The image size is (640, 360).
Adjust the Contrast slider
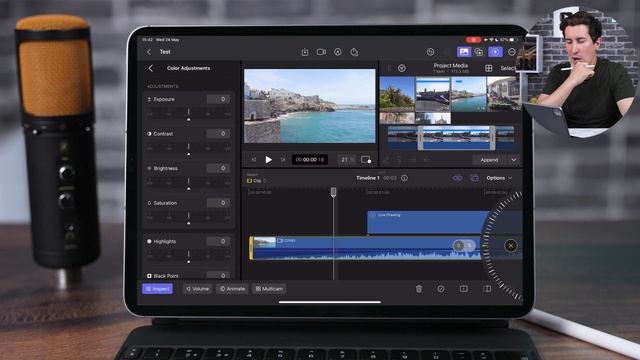pyautogui.click(x=189, y=149)
